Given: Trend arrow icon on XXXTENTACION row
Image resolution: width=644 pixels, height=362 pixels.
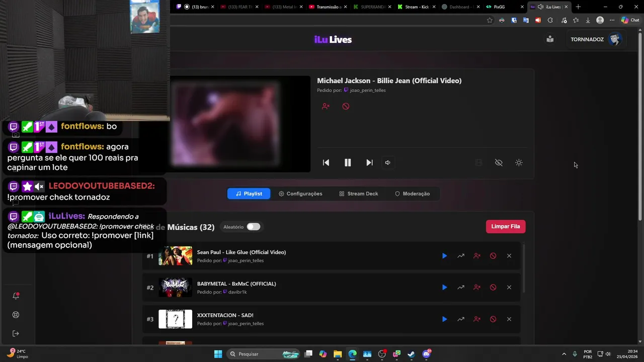Looking at the screenshot, I should coord(460,319).
